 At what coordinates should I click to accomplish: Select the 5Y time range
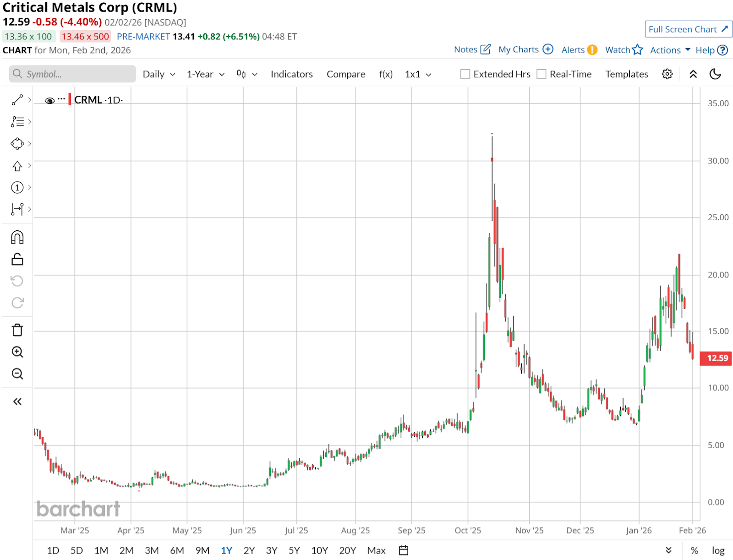(x=294, y=550)
